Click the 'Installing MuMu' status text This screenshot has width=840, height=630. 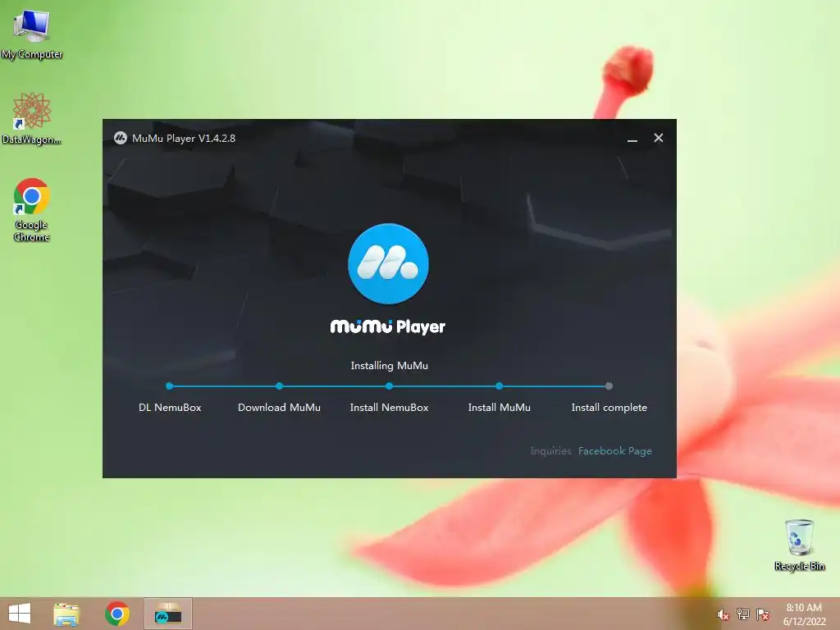390,366
